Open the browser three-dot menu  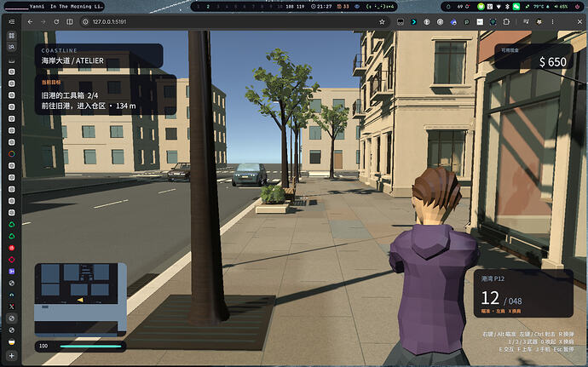pos(552,22)
